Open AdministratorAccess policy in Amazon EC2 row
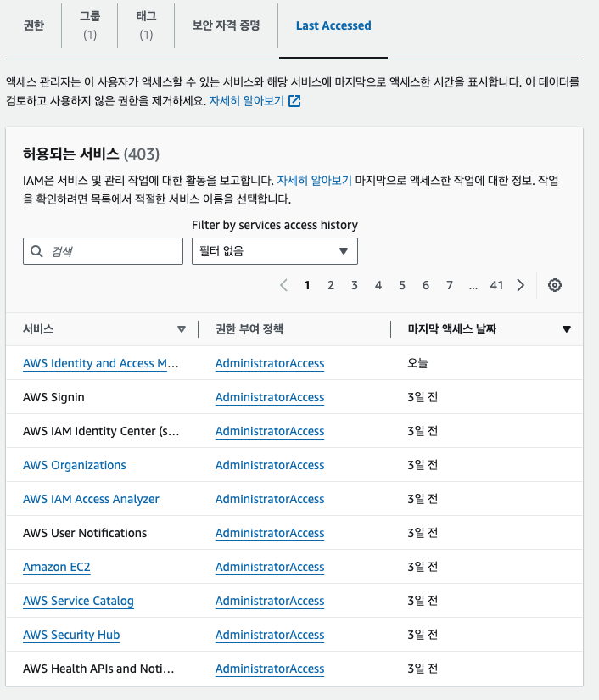 tap(270, 567)
